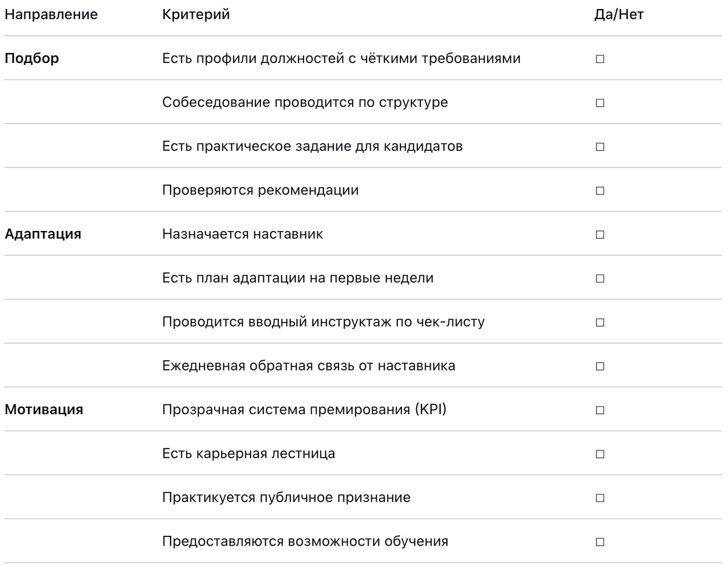This screenshot has height=565, width=728.
Task: Check the daily mentor feedback box
Action: (599, 366)
